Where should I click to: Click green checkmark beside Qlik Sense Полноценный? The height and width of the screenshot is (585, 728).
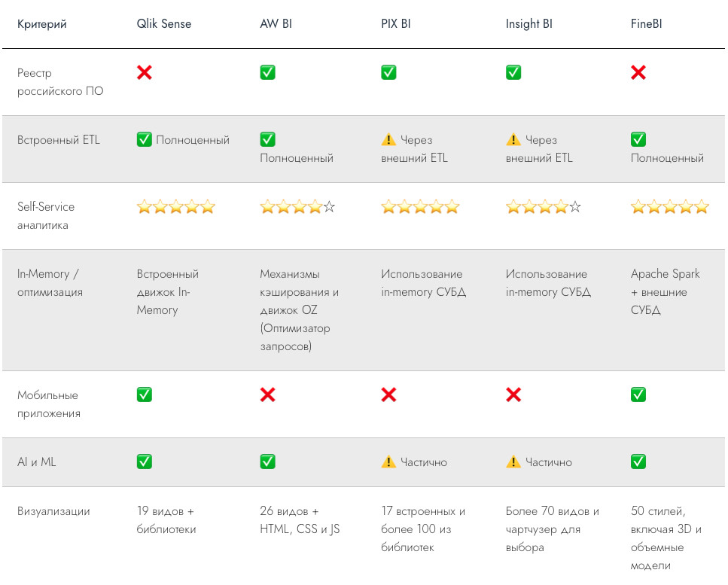[145, 139]
